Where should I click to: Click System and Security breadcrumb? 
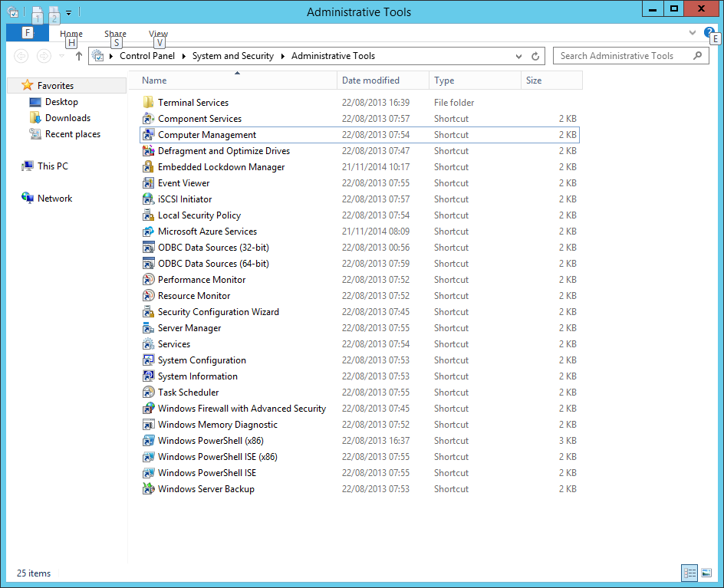tap(232, 56)
